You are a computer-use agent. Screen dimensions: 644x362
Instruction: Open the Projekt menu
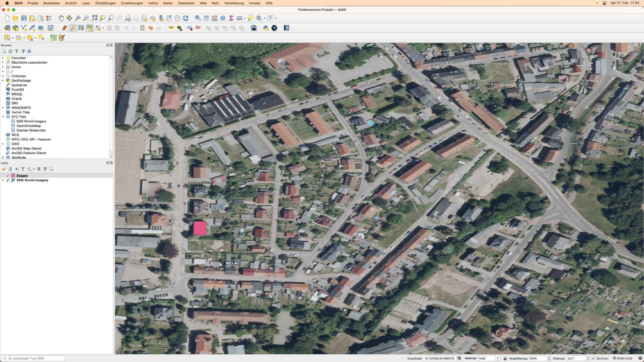pyautogui.click(x=33, y=3)
